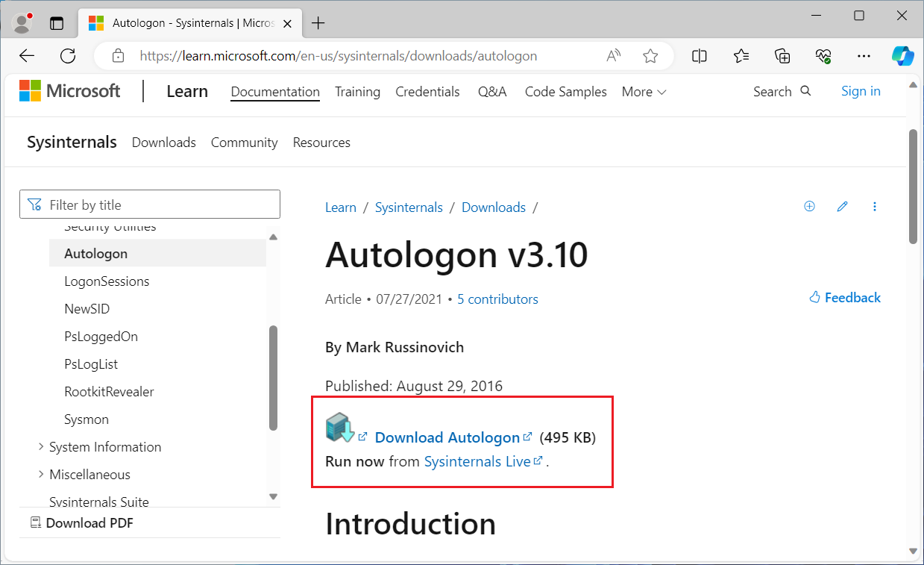Select Autologon in the sidebar
Viewport: 924px width, 565px height.
tap(157, 254)
